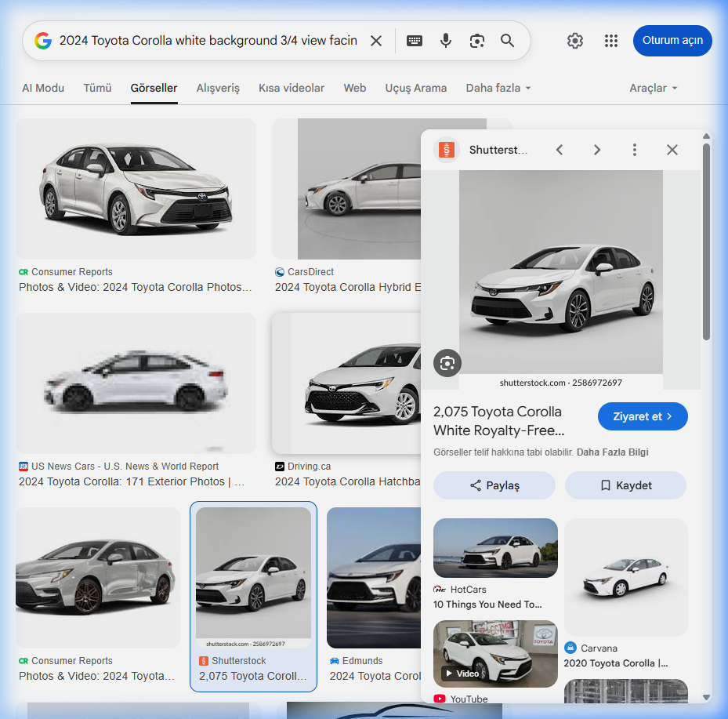This screenshot has height=719, width=728.
Task: Expand the Daha fazla dropdown
Action: [x=498, y=88]
